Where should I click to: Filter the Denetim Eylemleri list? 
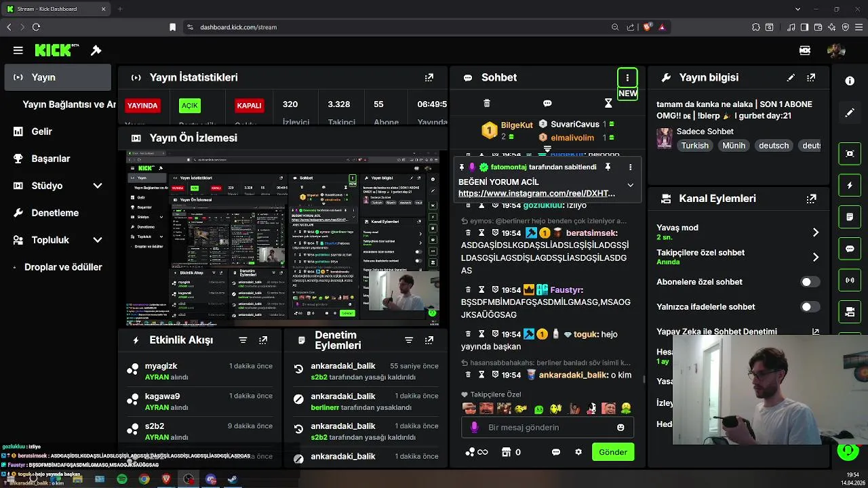(408, 340)
